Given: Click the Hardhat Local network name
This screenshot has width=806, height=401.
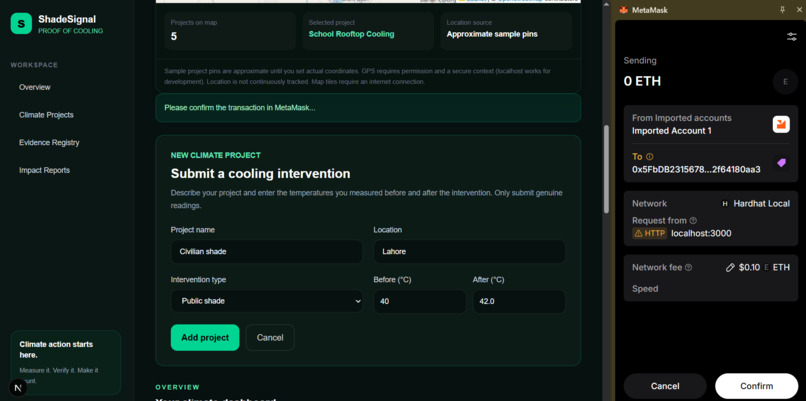Looking at the screenshot, I should pyautogui.click(x=761, y=204).
